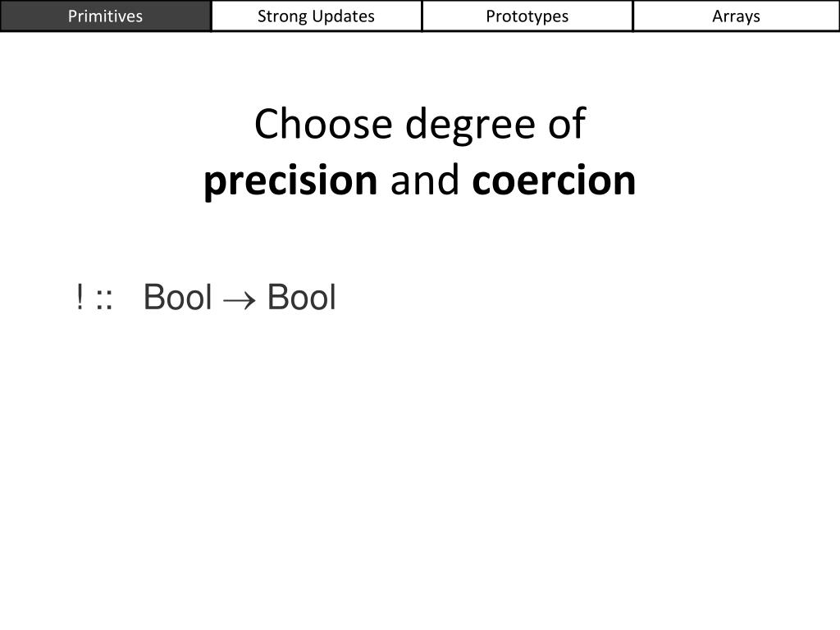Image resolution: width=840 pixels, height=630 pixels.
Task: Click the word 'and' between bold words
Action: [425, 180]
